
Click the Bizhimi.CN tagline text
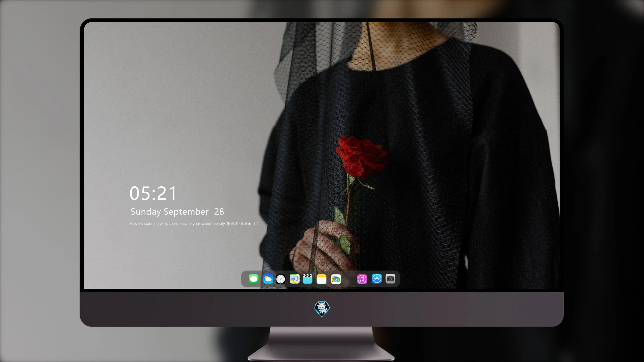pos(195,223)
